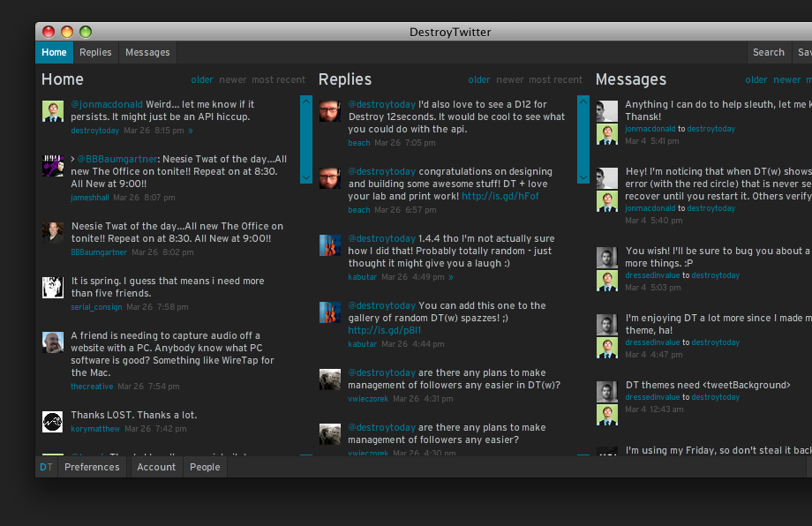This screenshot has height=526, width=812.
Task: Load older items in Messages column
Action: [756, 79]
